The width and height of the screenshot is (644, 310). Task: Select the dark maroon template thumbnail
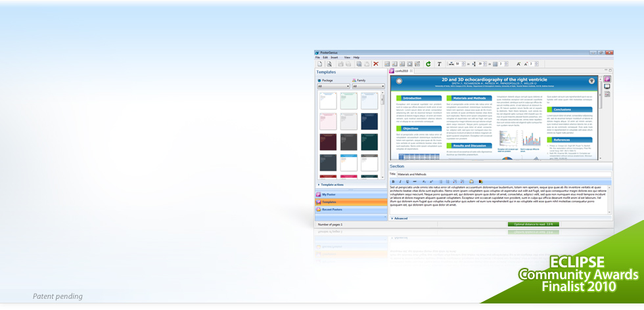pos(328,142)
